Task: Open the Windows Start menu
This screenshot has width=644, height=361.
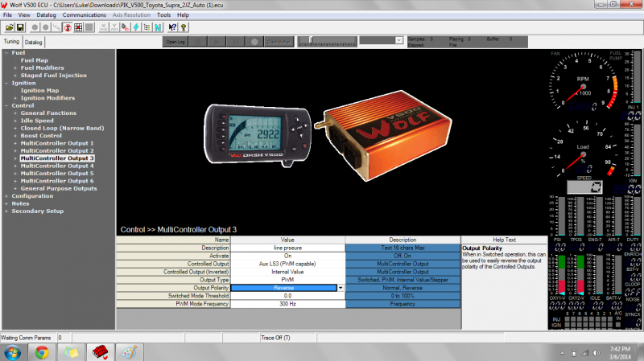Action: [12, 352]
